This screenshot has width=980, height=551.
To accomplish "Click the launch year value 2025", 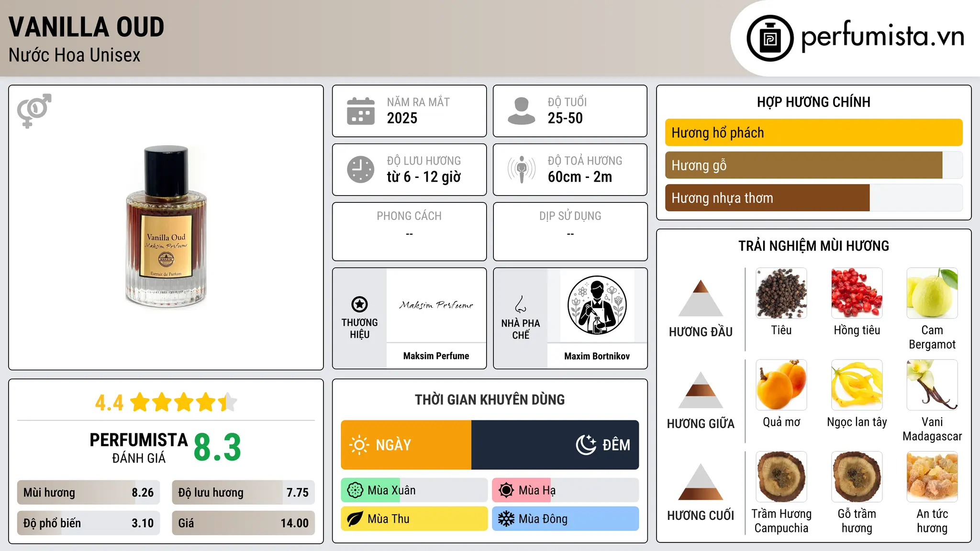I will pos(402,118).
